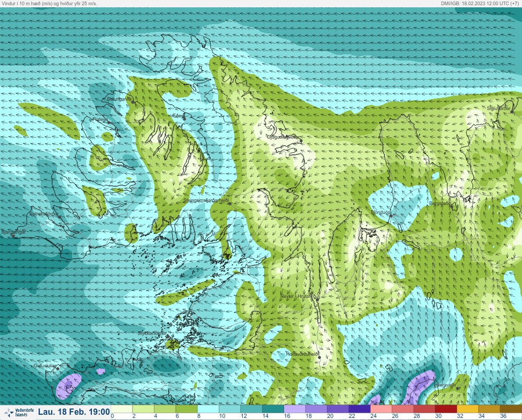Click the Patreksfjörður station label

point(44,214)
